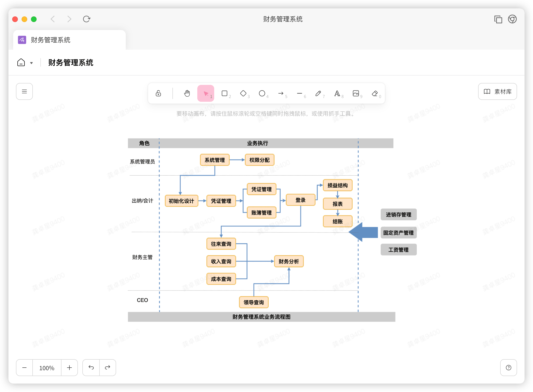
Task: Select the Rectangle shape tool
Action: pyautogui.click(x=224, y=93)
